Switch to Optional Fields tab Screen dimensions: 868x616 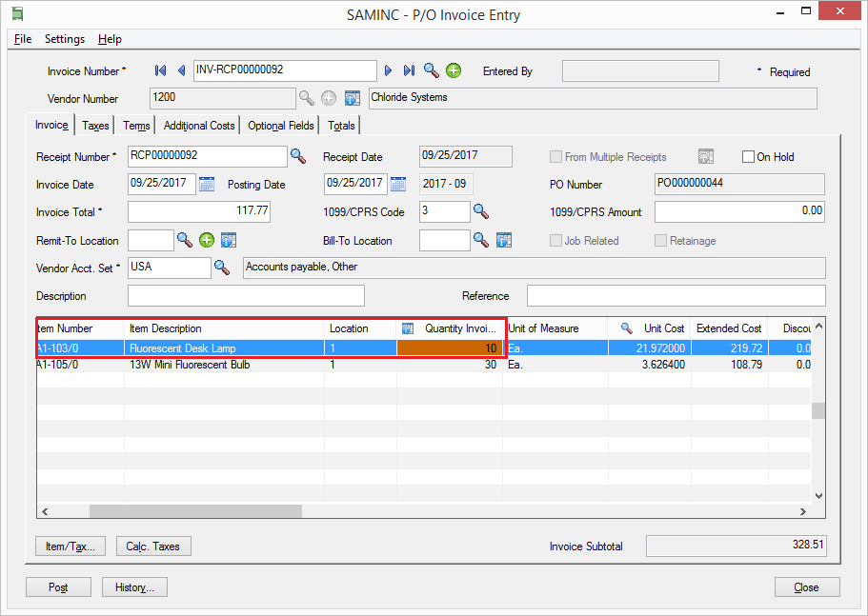coord(281,126)
